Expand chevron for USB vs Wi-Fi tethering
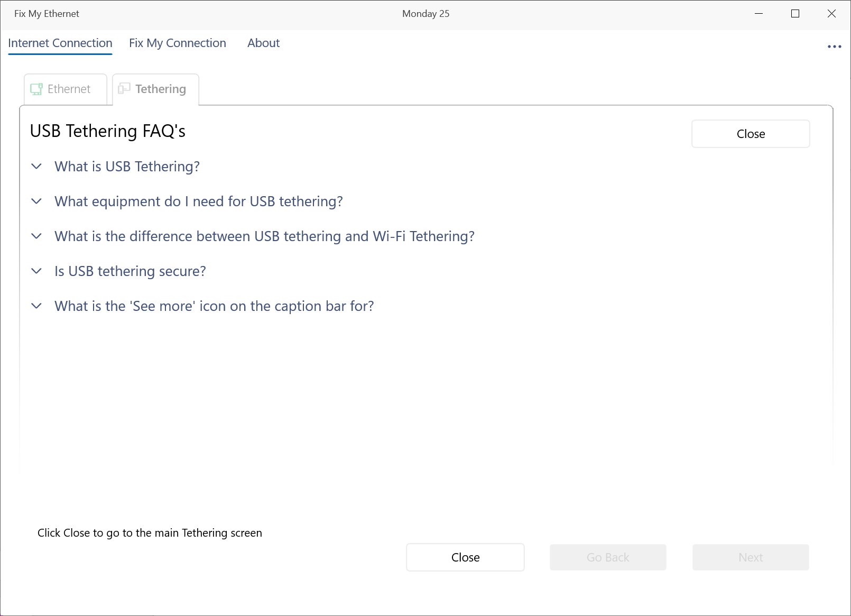This screenshot has width=851, height=616. (36, 236)
